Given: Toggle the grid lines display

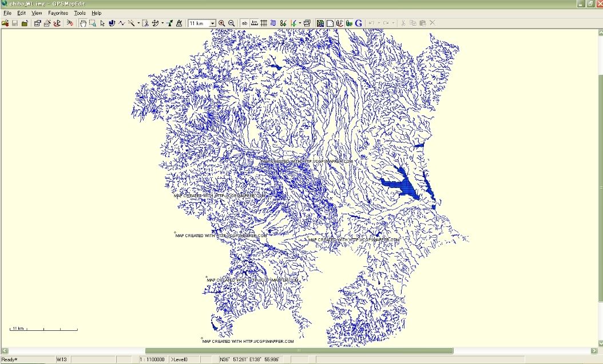Looking at the screenshot, I should 264,23.
